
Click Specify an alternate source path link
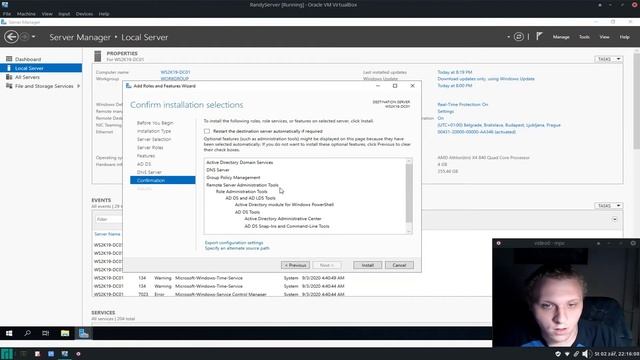click(237, 248)
